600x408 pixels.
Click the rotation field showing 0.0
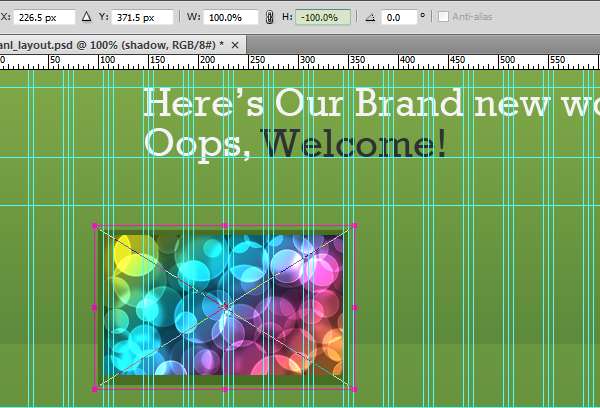point(400,17)
